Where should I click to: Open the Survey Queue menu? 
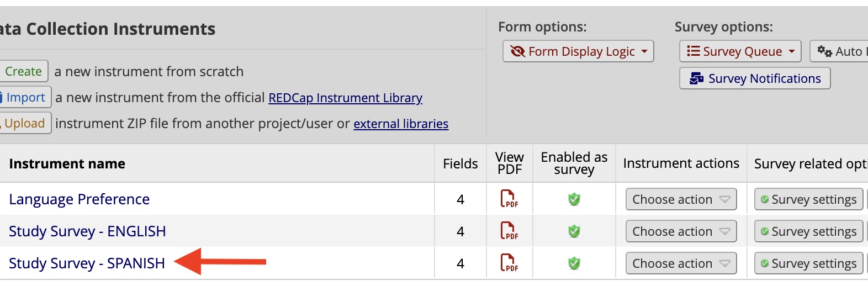[x=741, y=51]
